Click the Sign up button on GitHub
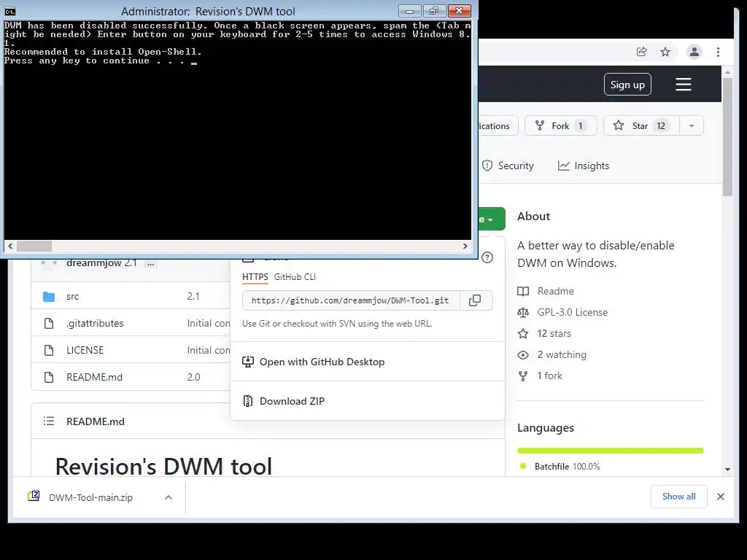Image resolution: width=747 pixels, height=560 pixels. 627,85
